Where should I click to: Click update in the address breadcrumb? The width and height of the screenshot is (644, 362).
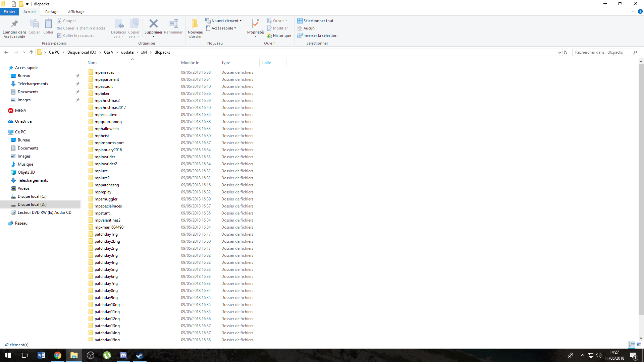coord(127,52)
